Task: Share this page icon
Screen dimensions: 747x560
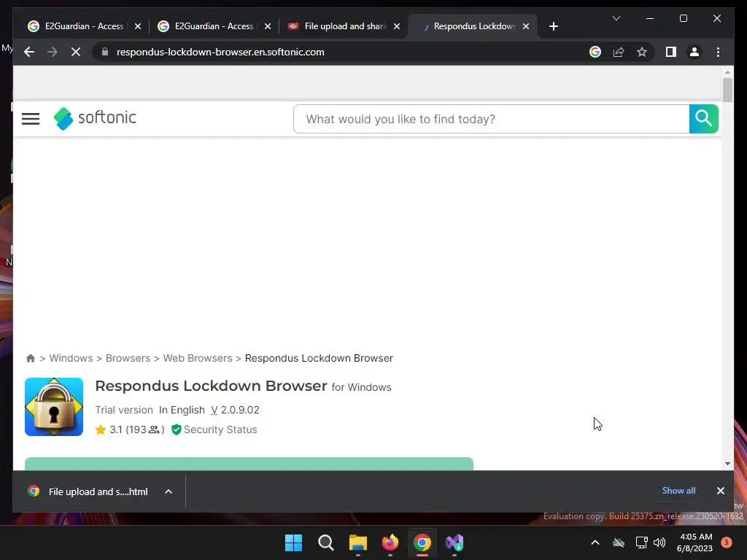Action: tap(619, 52)
